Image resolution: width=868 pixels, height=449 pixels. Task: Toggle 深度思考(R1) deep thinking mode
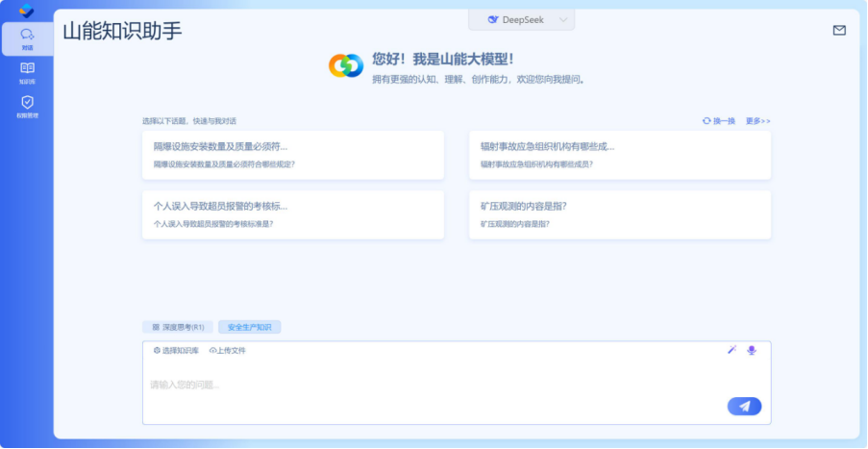(x=178, y=327)
